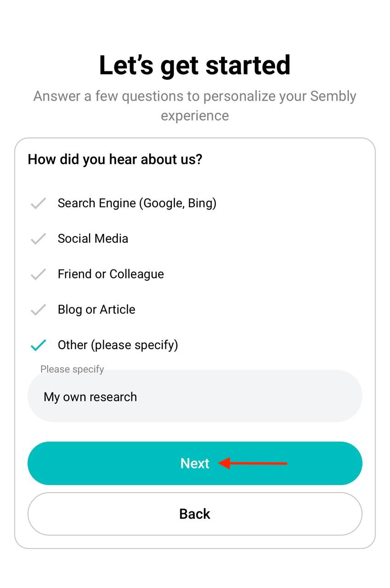
Task: Click the 'Other (please specify)' label
Action: [x=118, y=345]
